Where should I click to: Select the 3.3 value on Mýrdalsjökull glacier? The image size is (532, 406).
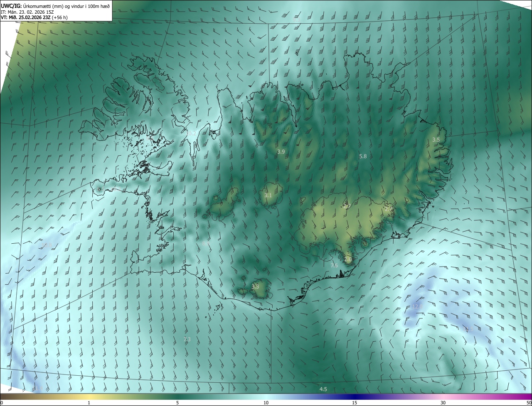pos(255,286)
